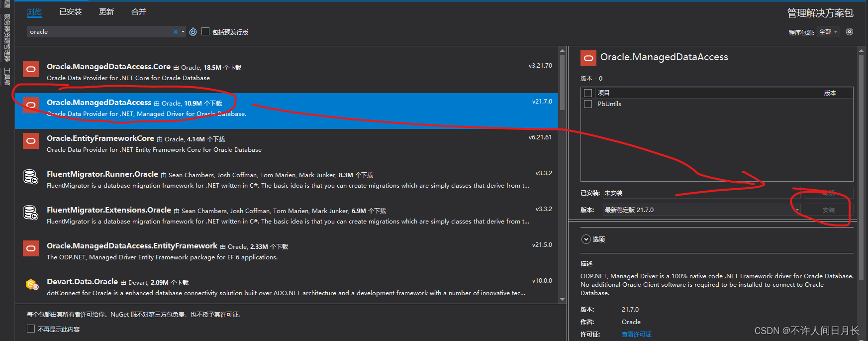Viewport: 868px width, 341px height.
Task: Click the Oracle.ManagedDataAccess.EntityFramework package icon
Action: (x=31, y=248)
